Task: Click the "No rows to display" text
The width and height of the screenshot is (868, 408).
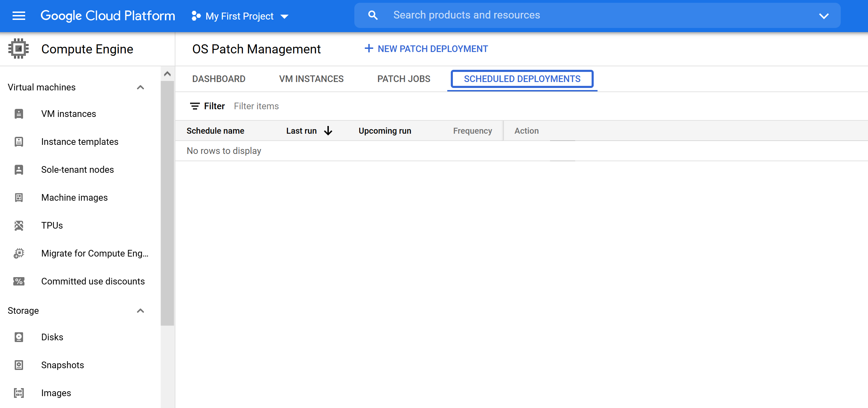Action: (x=224, y=151)
